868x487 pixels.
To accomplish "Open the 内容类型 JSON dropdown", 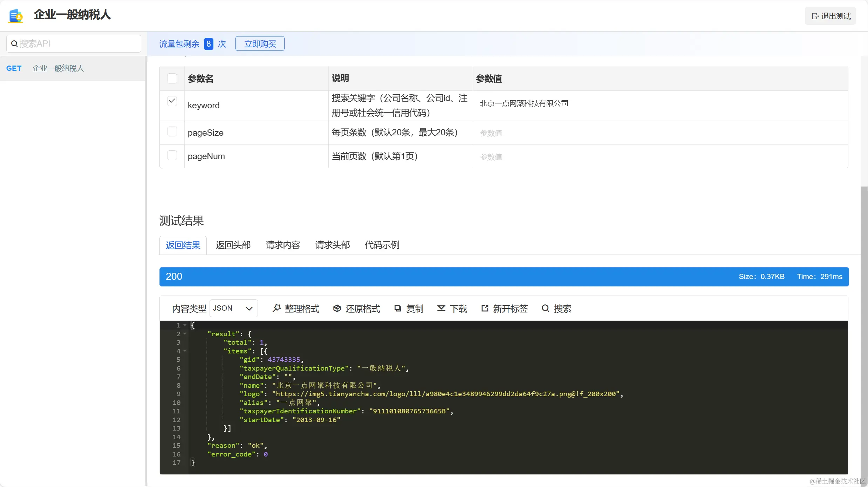I will (x=233, y=308).
